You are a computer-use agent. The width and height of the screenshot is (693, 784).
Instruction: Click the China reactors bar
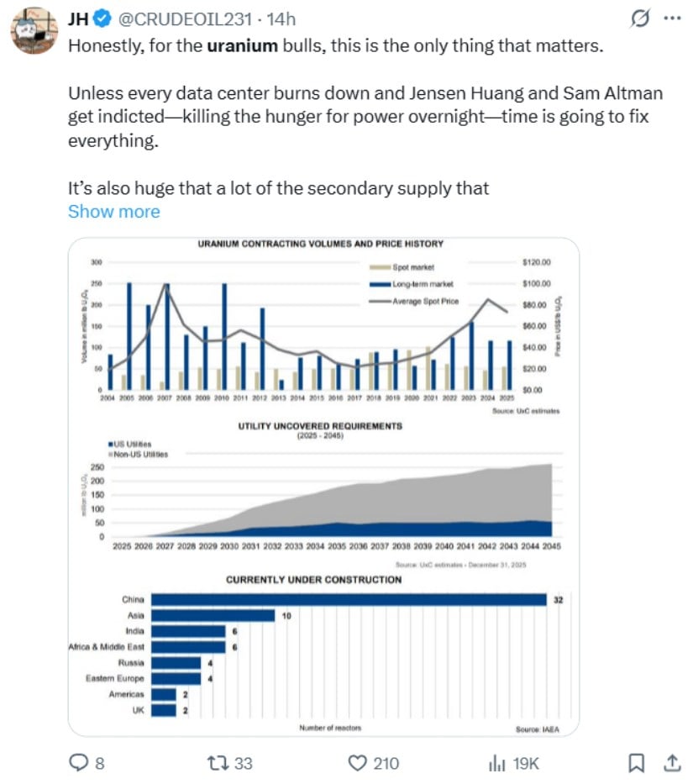click(x=349, y=599)
